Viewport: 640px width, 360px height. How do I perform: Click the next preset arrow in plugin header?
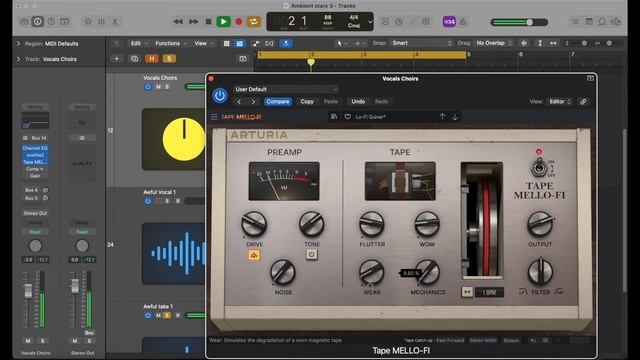253,102
